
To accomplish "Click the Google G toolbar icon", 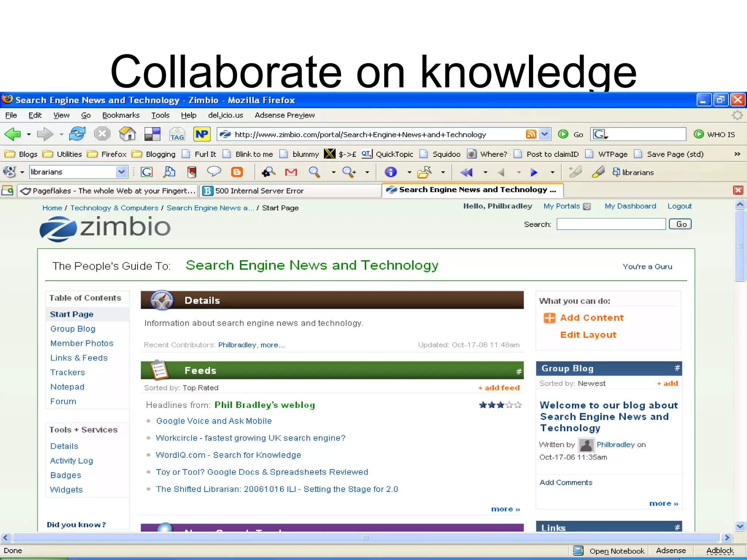I will [x=147, y=172].
